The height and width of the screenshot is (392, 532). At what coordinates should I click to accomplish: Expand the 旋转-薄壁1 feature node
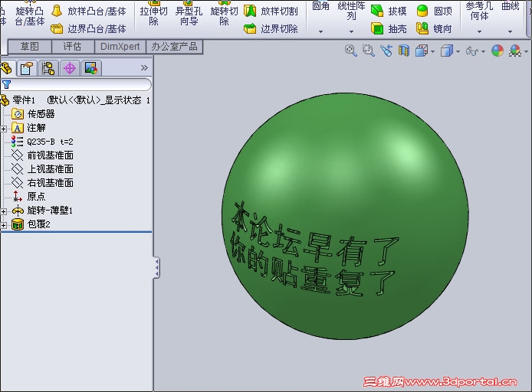(x=3, y=211)
